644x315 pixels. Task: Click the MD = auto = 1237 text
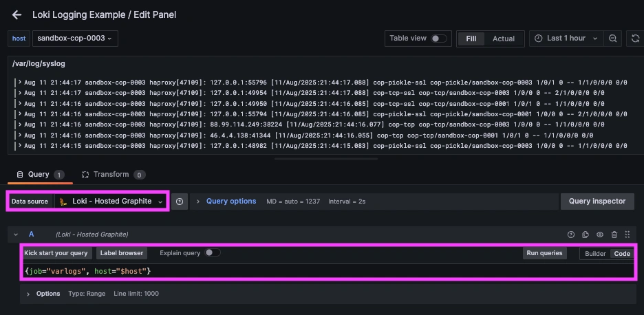(x=293, y=202)
